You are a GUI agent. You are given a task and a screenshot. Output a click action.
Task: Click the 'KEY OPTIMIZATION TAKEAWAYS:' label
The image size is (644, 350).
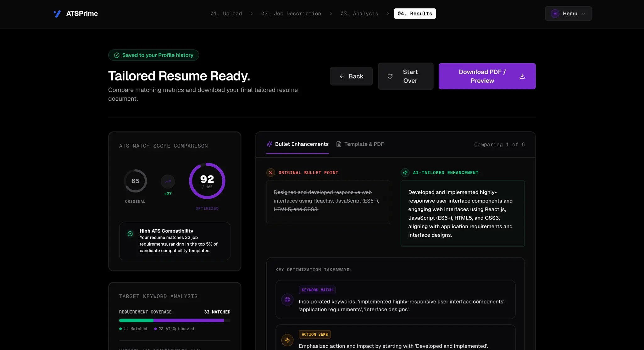(314, 270)
